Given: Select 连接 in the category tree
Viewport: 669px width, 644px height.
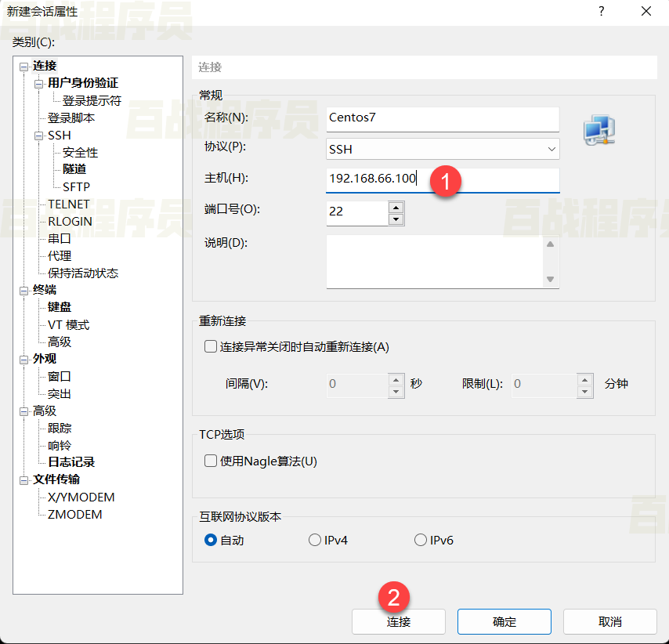Looking at the screenshot, I should [x=45, y=66].
